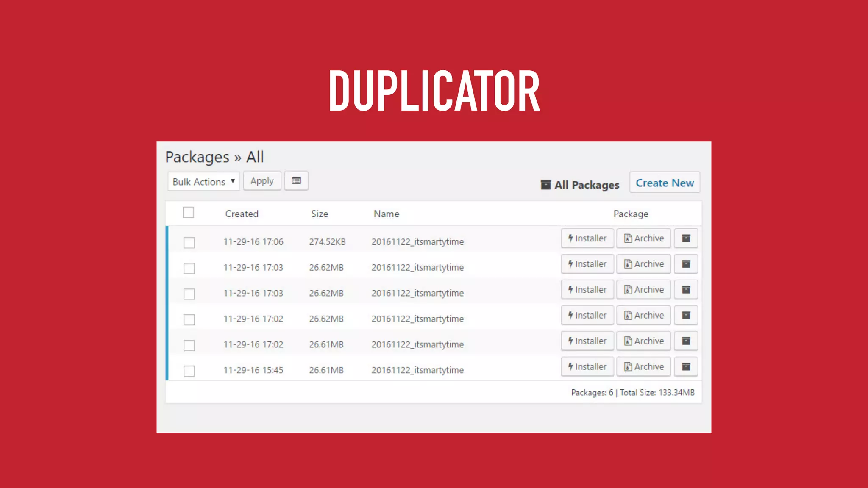Click size 26.61MB in the 15:45 row
This screenshot has width=868, height=488.
tap(326, 370)
